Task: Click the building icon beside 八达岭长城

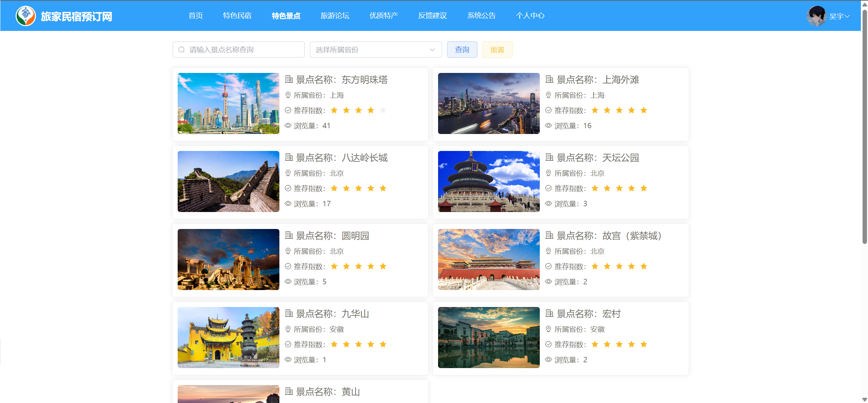Action: coord(289,157)
